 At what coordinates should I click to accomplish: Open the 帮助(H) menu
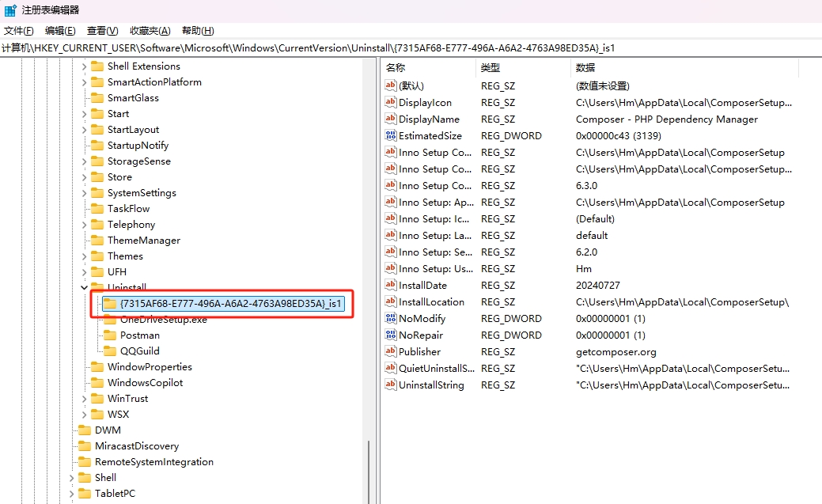click(x=198, y=30)
